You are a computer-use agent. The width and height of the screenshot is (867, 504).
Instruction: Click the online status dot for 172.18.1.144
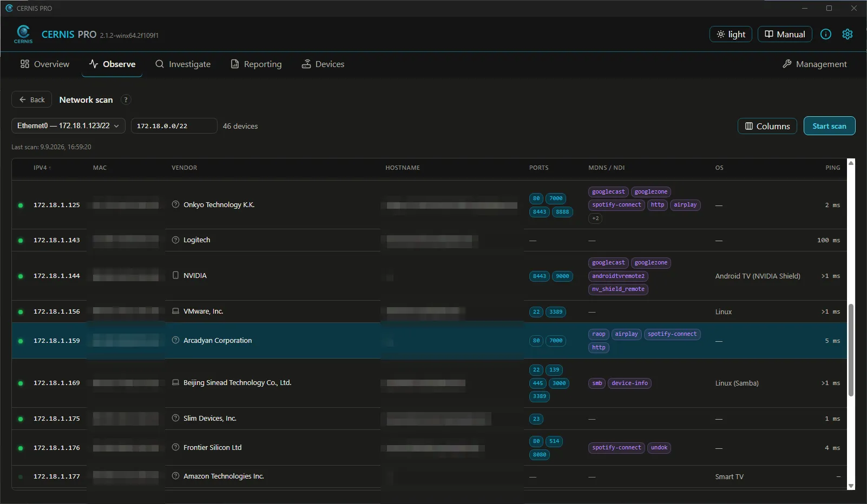pos(21,276)
